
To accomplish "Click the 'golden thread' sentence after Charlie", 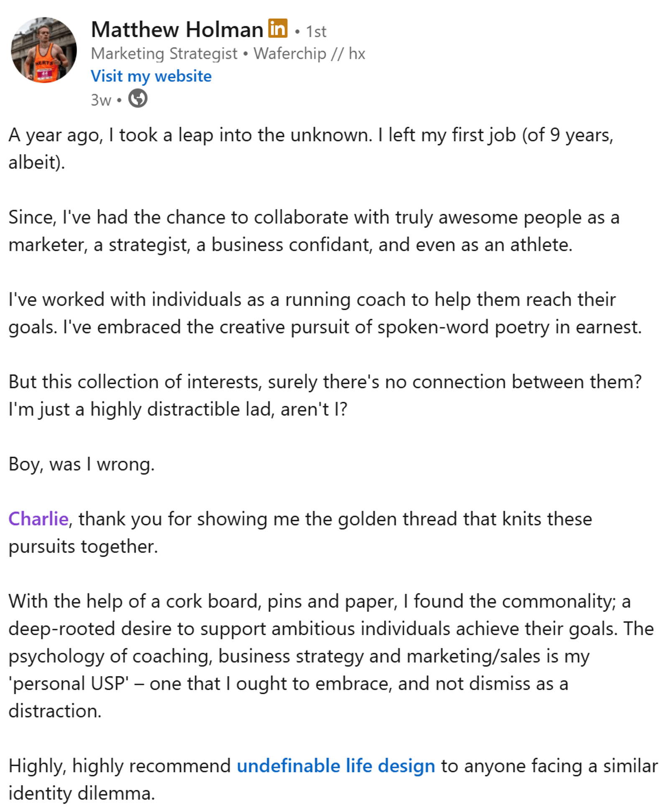I will click(x=300, y=533).
